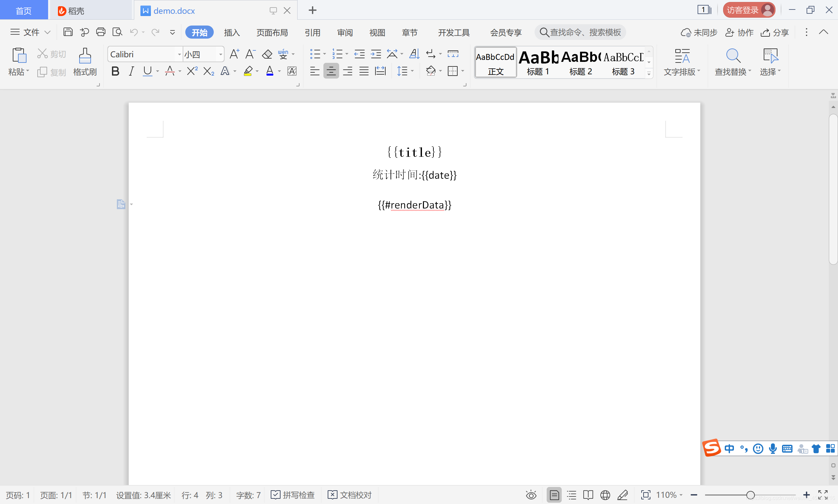
Task: Expand the styles gallery list
Action: point(649,73)
